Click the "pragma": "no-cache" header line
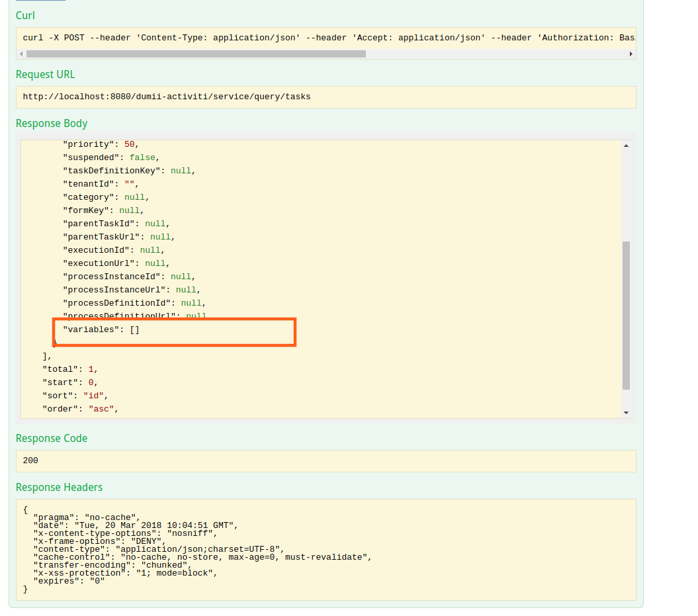 tap(87, 517)
